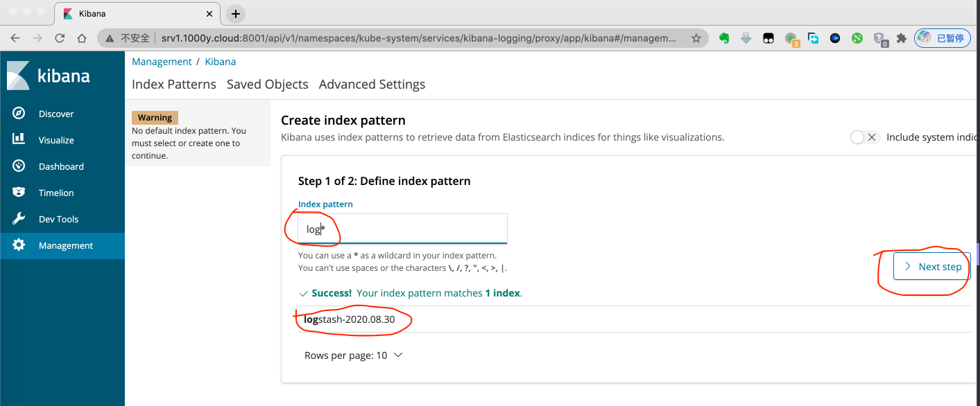Click the Evernote extension icon

tap(724, 39)
